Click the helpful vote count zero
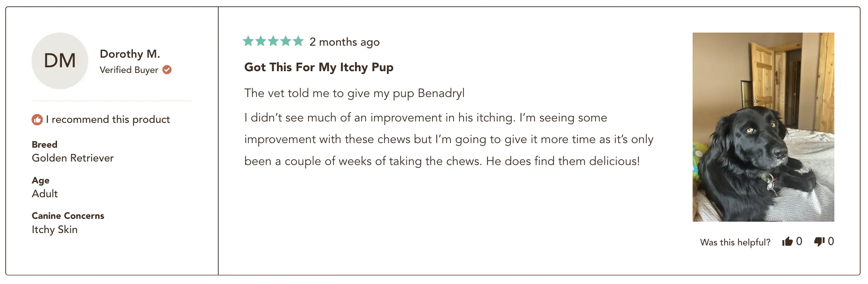The width and height of the screenshot is (868, 284). click(799, 242)
